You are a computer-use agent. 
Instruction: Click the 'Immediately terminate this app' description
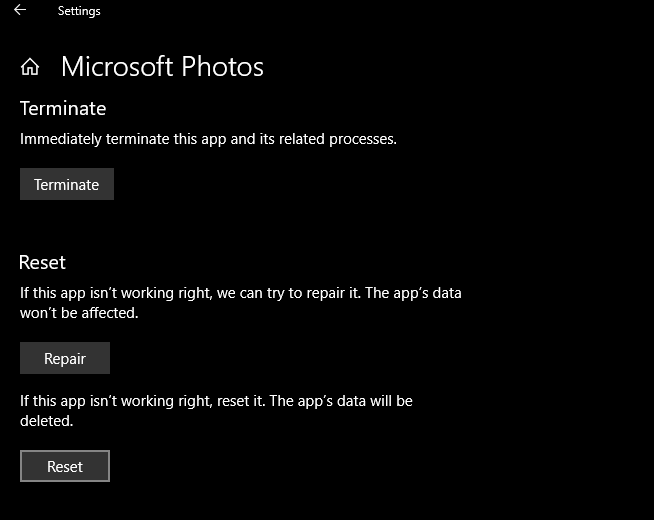(208, 139)
